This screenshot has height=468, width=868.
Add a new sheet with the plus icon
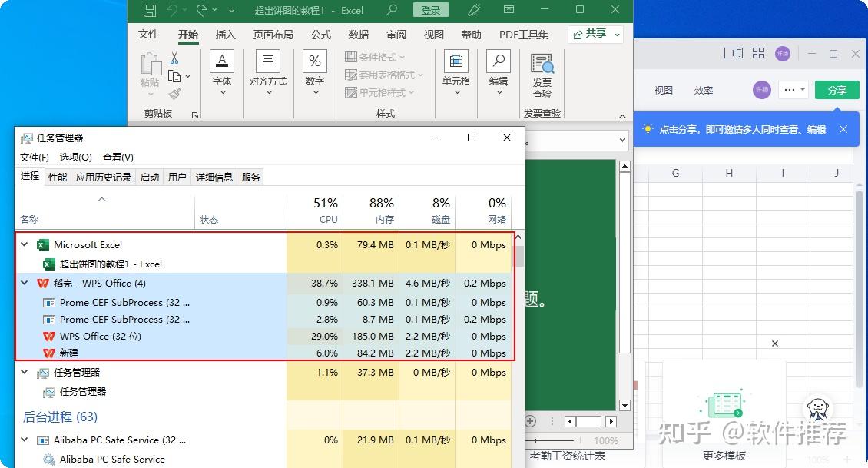pos(530,421)
